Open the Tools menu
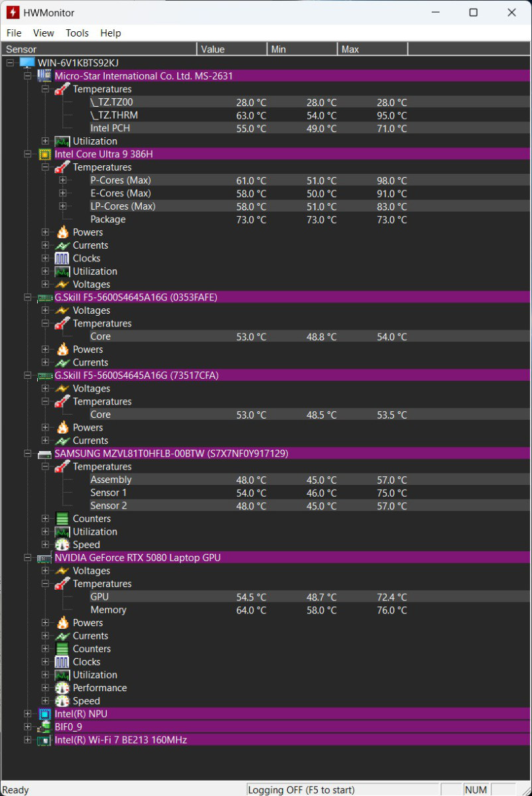532x796 pixels. click(77, 33)
